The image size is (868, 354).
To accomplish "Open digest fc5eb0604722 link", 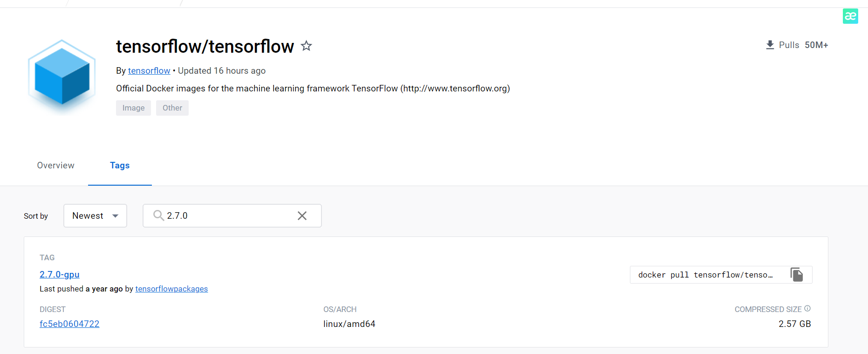I will 69,324.
